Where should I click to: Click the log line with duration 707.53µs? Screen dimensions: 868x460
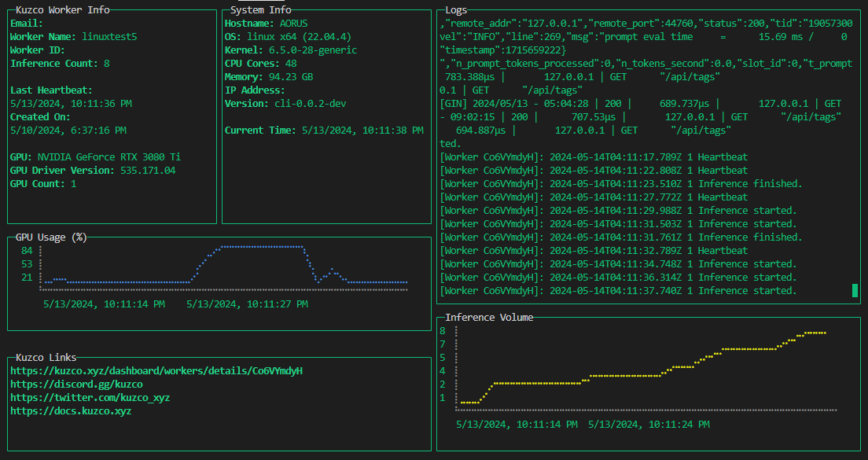641,117
